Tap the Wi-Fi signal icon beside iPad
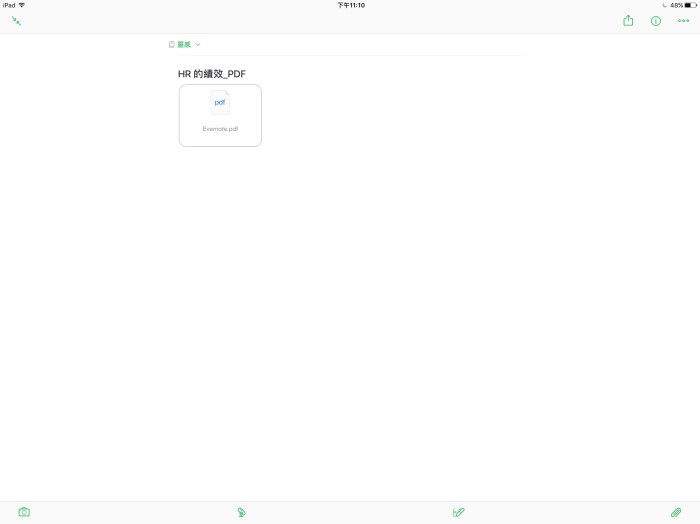Screen dimensions: 700x524 pos(22,5)
